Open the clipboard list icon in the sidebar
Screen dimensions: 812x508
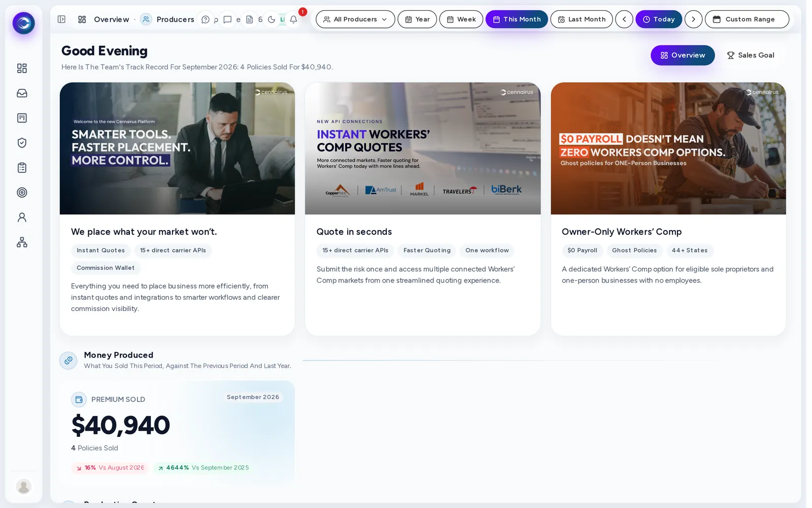point(22,168)
